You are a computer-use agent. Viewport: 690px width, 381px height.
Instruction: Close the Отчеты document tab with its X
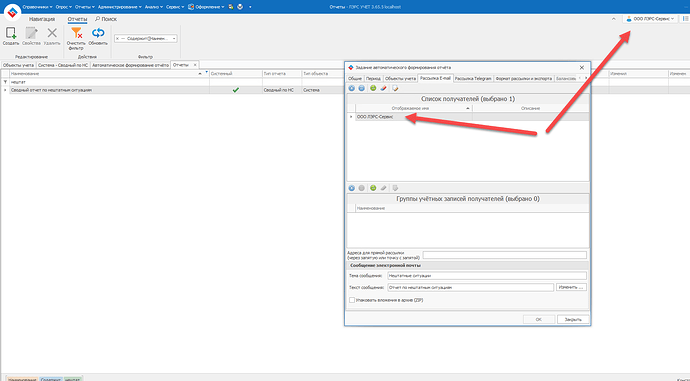[195, 65]
